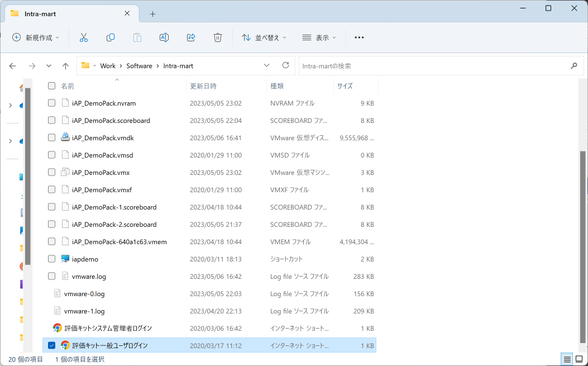
Task: Expand the address bar history dropdown
Action: point(266,65)
